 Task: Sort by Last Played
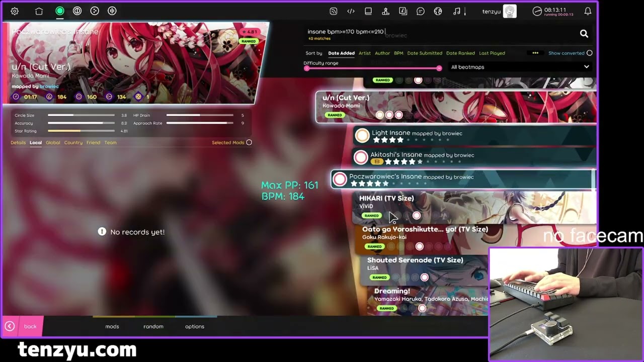point(492,53)
